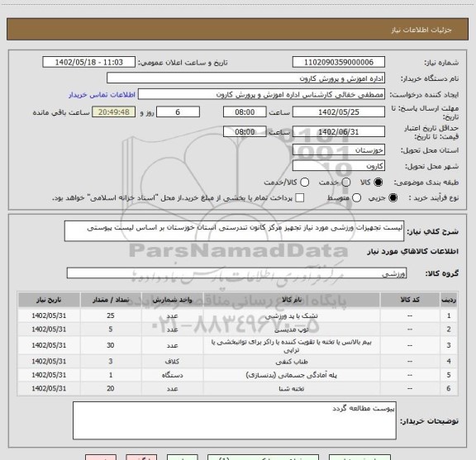This screenshot has height=460, width=476.
Task: Click the ردیف column header
Action: click(449, 300)
